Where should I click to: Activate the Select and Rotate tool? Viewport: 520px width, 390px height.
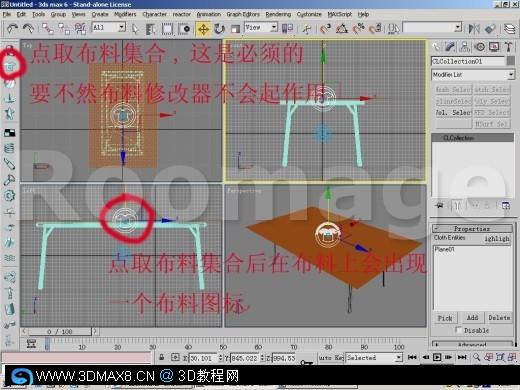coord(219,29)
